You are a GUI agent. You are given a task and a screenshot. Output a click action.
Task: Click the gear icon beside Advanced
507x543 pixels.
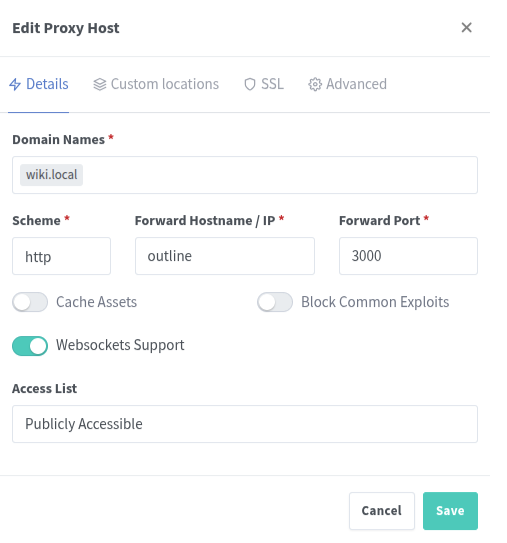(315, 84)
